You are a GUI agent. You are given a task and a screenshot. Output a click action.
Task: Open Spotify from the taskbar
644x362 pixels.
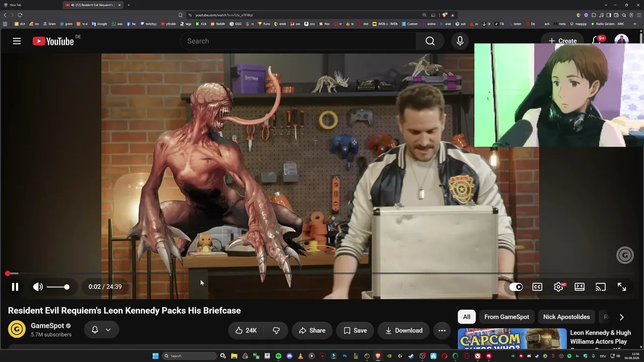pos(278,356)
